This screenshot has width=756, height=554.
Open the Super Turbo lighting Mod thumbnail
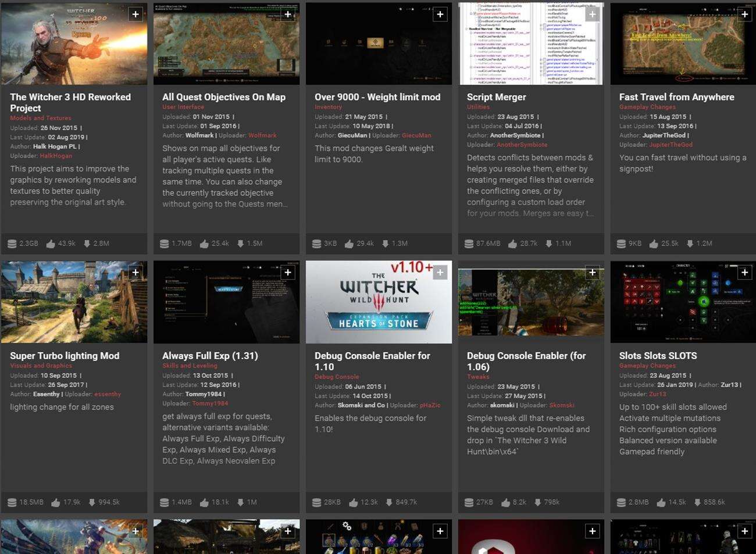(x=74, y=302)
